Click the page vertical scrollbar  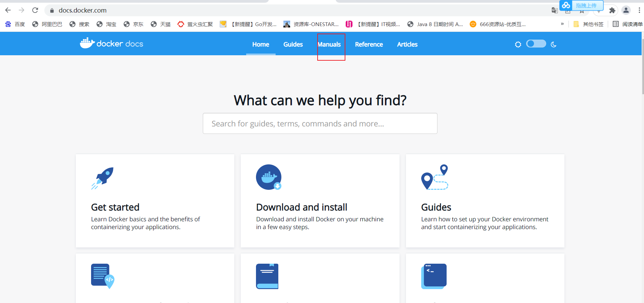click(643, 66)
